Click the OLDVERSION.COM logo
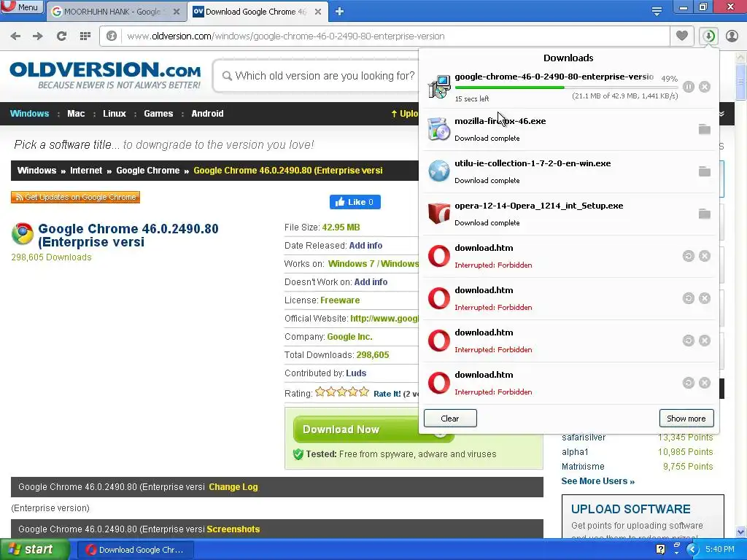This screenshot has width=747, height=560. [105, 75]
